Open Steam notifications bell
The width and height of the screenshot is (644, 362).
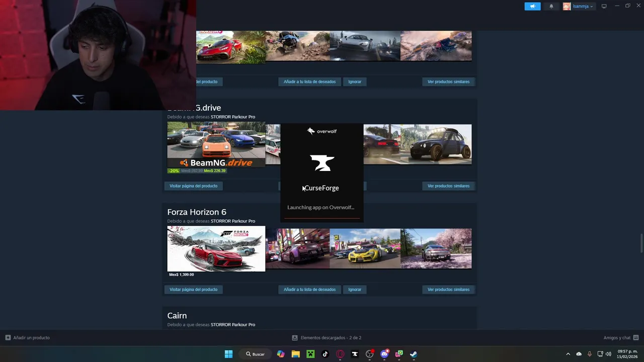click(551, 6)
